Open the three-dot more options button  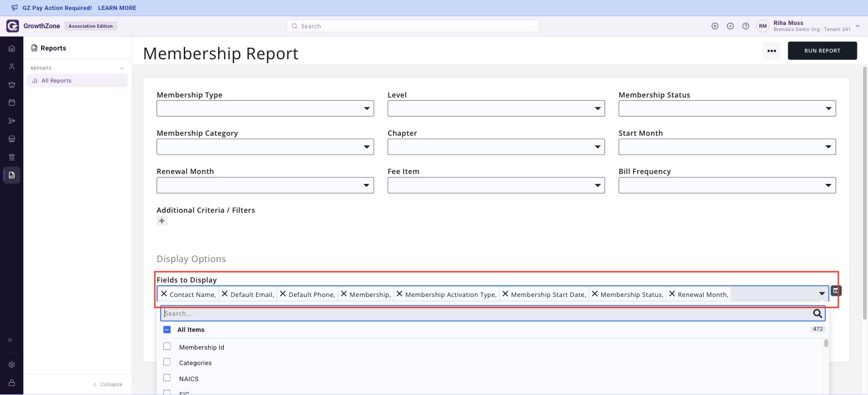click(771, 50)
